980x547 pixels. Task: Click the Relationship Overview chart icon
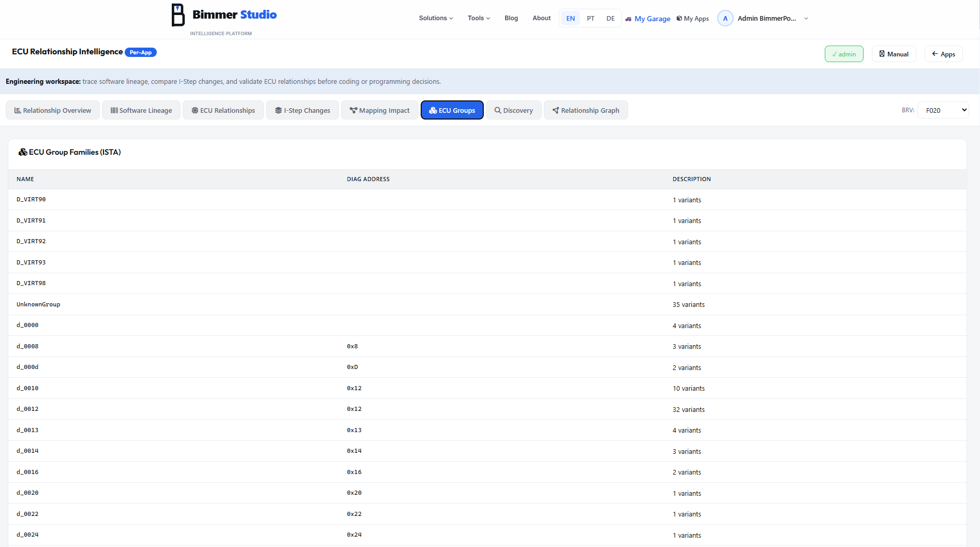pyautogui.click(x=18, y=110)
